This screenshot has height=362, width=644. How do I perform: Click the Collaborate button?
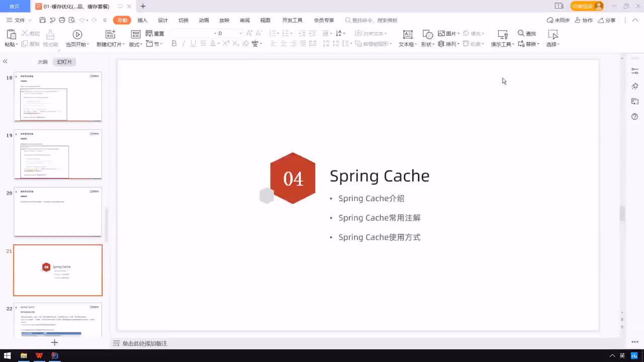pos(584,20)
